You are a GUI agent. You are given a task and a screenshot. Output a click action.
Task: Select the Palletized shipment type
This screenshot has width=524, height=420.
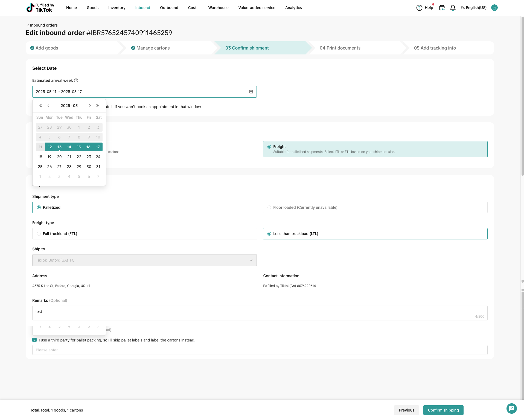point(39,207)
